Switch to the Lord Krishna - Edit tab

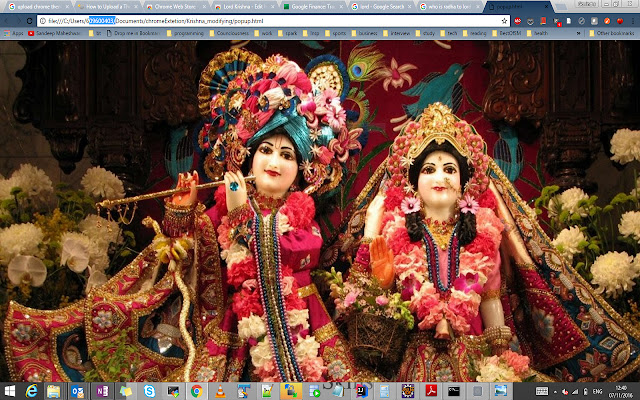coord(243,7)
